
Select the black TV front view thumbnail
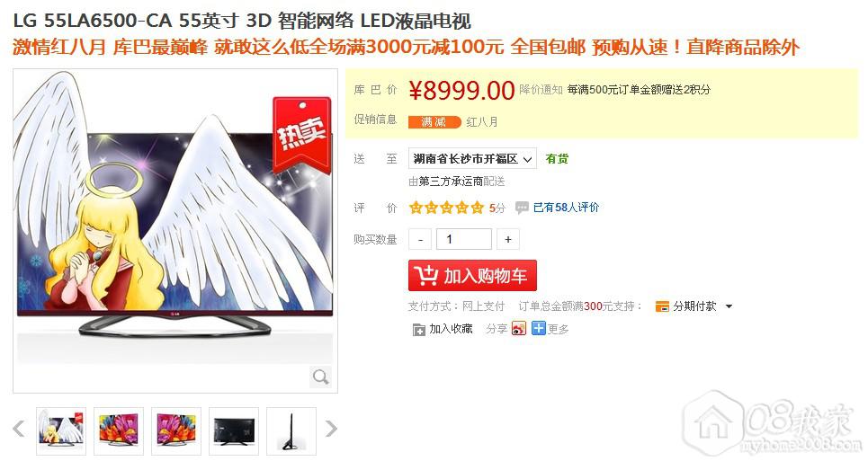click(x=234, y=431)
